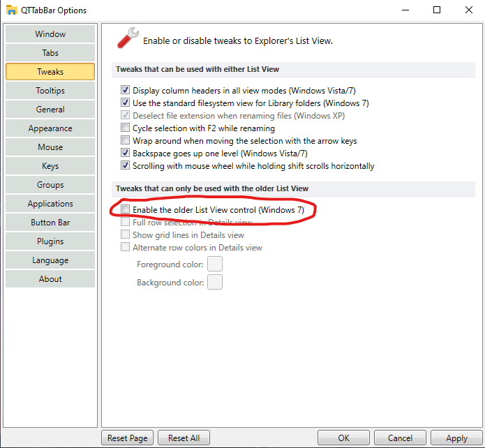The image size is (485, 448).
Task: Select the Groups category
Action: point(50,185)
